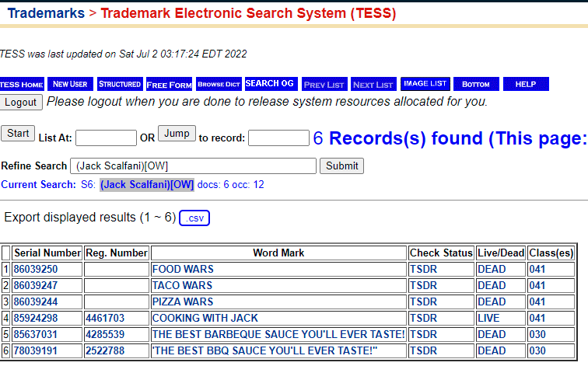This screenshot has height=366, width=588.
Task: Click the Prev List button
Action: [x=324, y=84]
